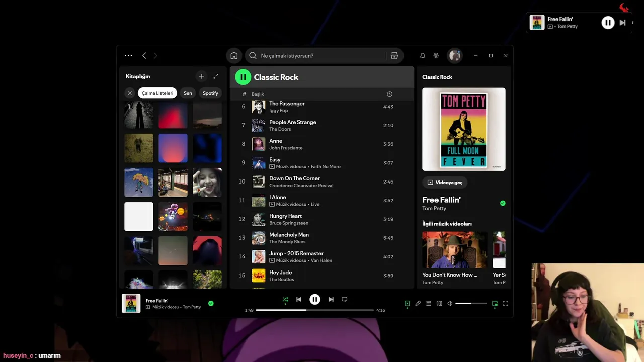
Task: Open the play queue icon
Action: coord(429,304)
